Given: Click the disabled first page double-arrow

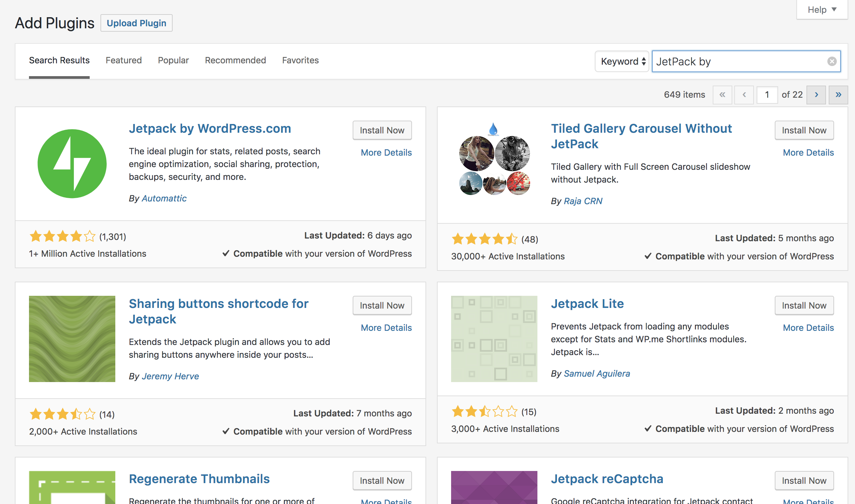Looking at the screenshot, I should 722,95.
